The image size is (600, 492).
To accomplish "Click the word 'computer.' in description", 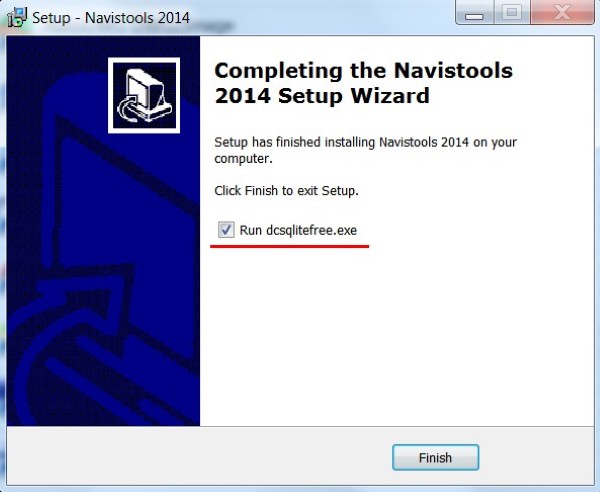I will click(x=243, y=159).
